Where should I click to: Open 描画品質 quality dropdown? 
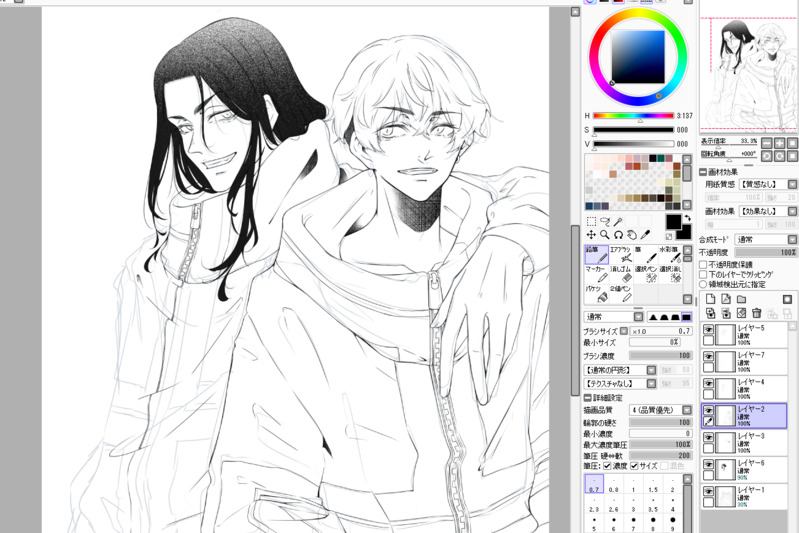661,410
